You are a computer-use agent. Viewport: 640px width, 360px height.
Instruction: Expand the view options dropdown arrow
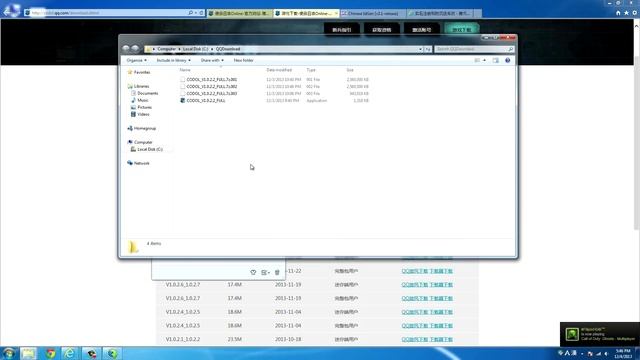484,60
